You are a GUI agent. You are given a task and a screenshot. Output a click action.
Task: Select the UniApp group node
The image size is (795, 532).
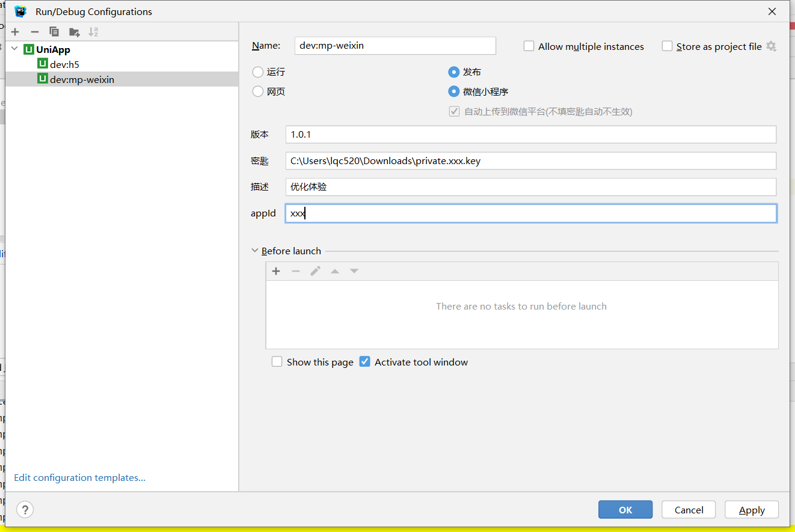[122, 49]
